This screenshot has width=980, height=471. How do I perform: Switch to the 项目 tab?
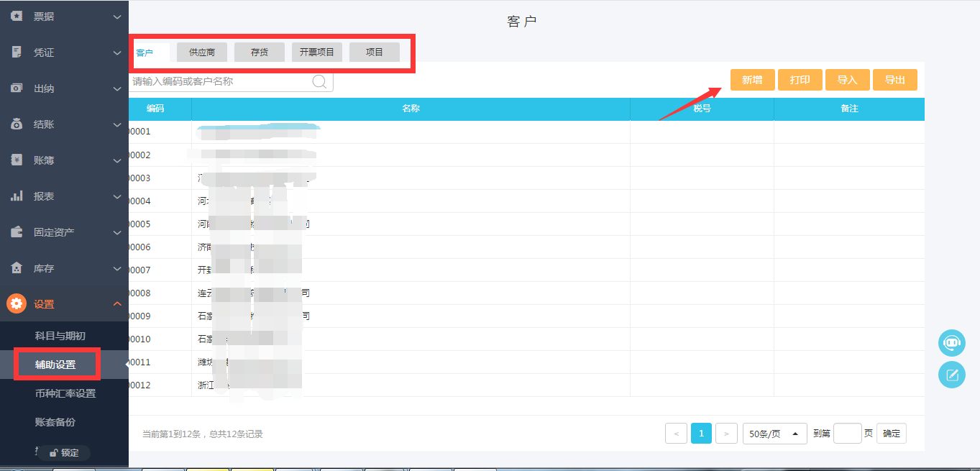tap(375, 52)
